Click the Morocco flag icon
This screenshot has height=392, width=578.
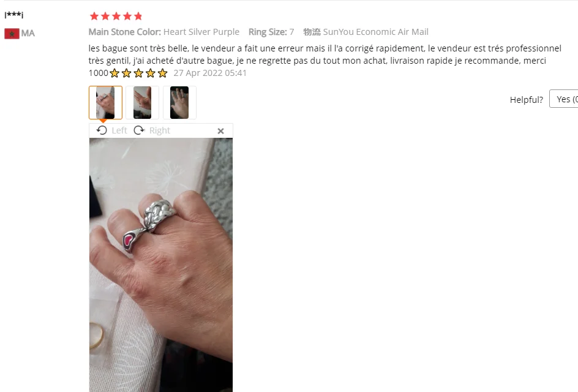point(12,34)
